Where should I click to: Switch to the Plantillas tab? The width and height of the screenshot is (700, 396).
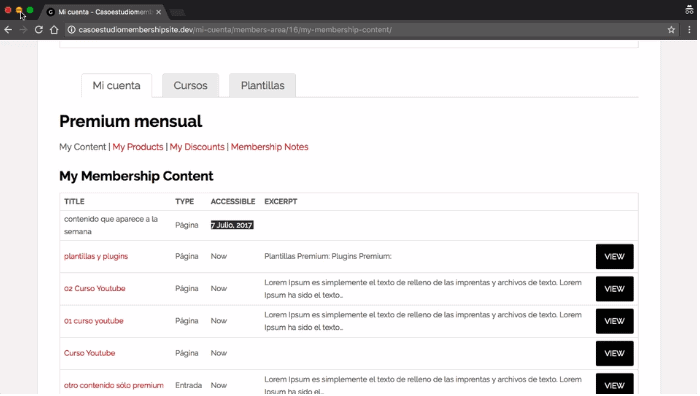pyautogui.click(x=262, y=85)
